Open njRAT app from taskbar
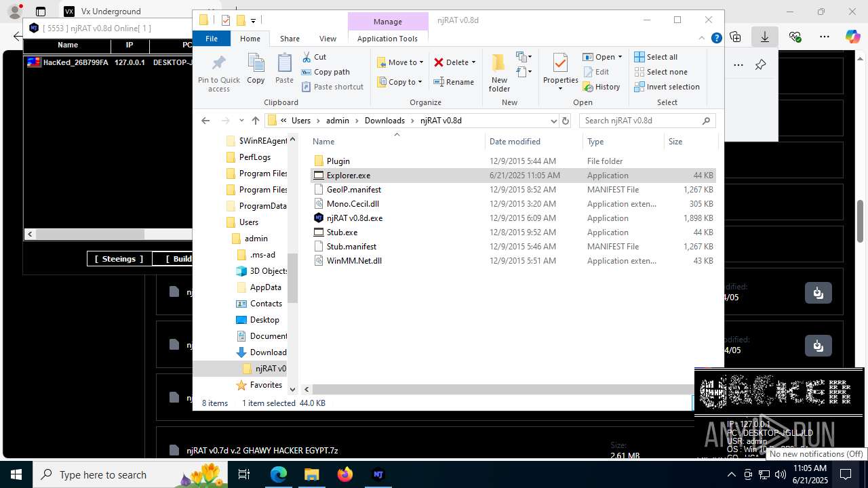The image size is (868, 488). [x=378, y=474]
